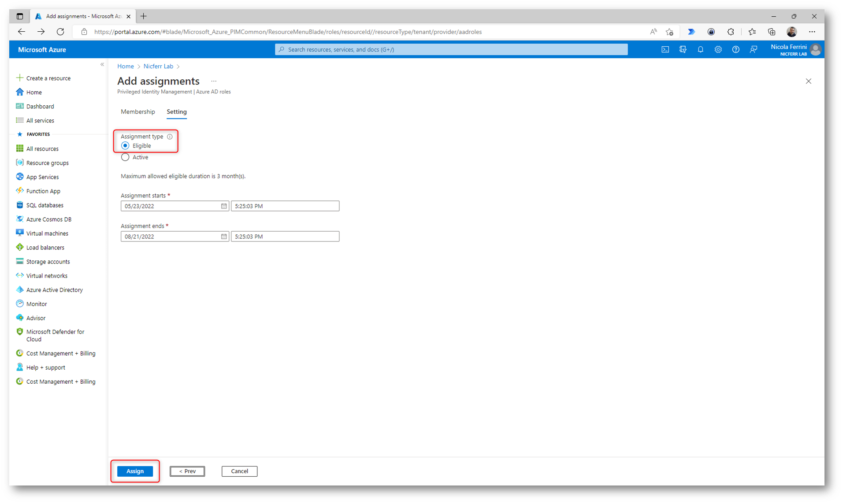
Task: Click the Assign button
Action: (x=135, y=471)
